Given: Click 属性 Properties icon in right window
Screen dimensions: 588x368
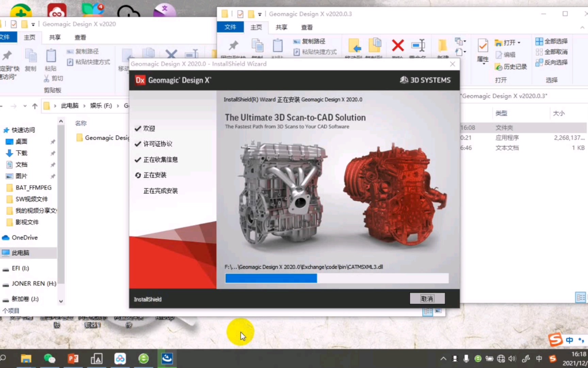Looking at the screenshot, I should (483, 51).
